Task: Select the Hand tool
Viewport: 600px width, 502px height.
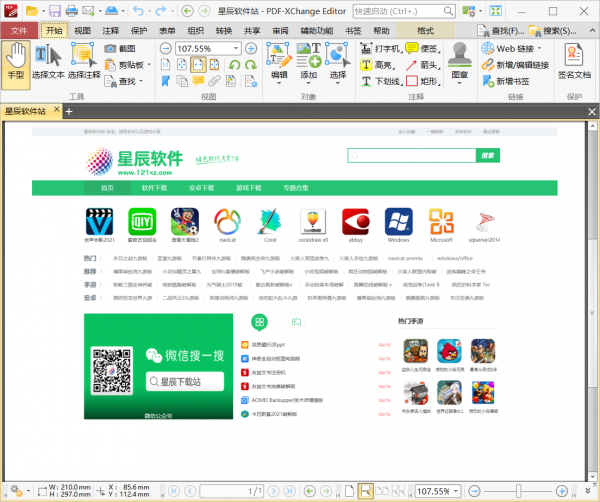Action: pos(16,61)
